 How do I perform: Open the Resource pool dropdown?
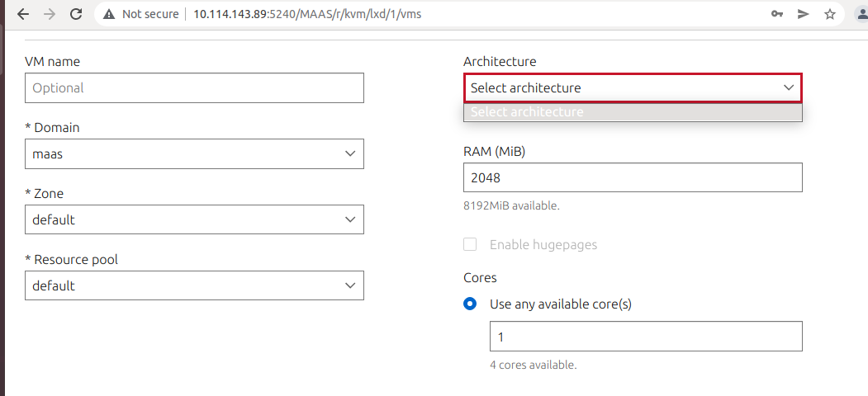(x=194, y=285)
